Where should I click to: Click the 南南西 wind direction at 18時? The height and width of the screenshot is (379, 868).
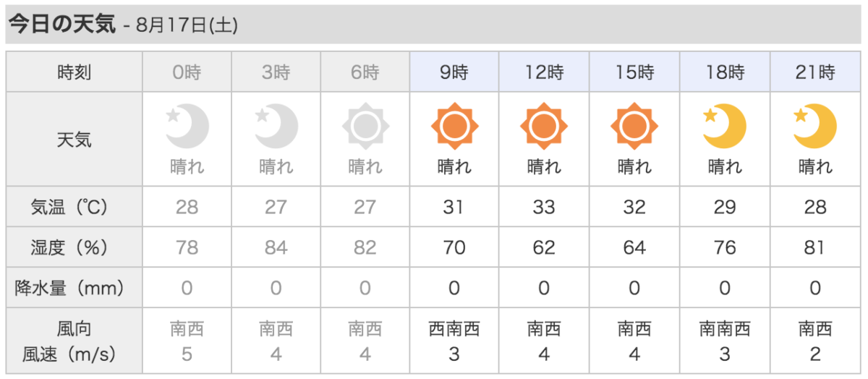pyautogui.click(x=725, y=330)
